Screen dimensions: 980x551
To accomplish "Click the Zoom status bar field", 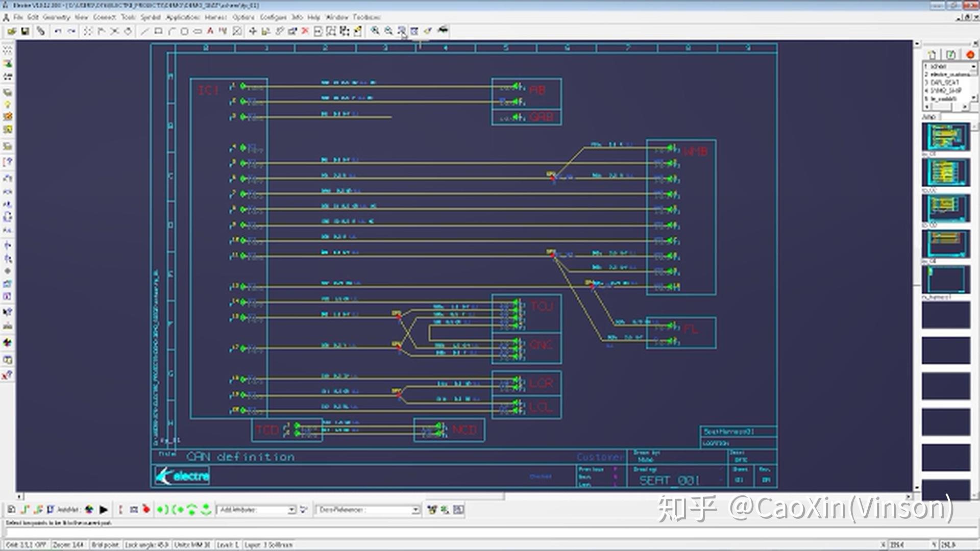I will tap(68, 545).
